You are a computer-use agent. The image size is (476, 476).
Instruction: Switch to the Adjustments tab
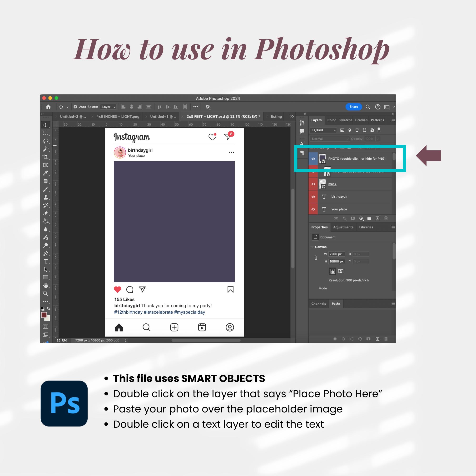click(343, 227)
